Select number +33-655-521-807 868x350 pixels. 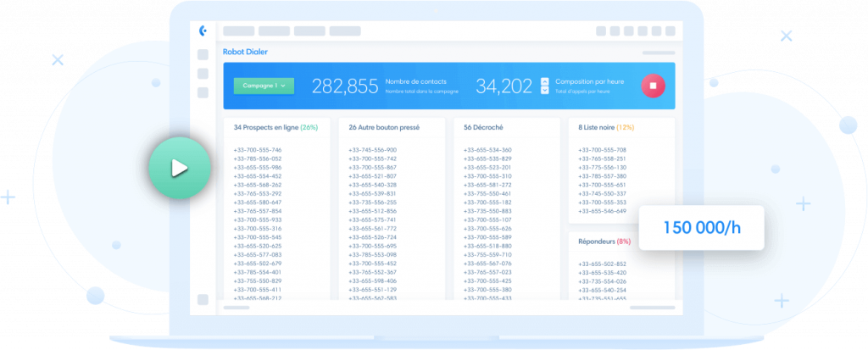click(x=373, y=176)
